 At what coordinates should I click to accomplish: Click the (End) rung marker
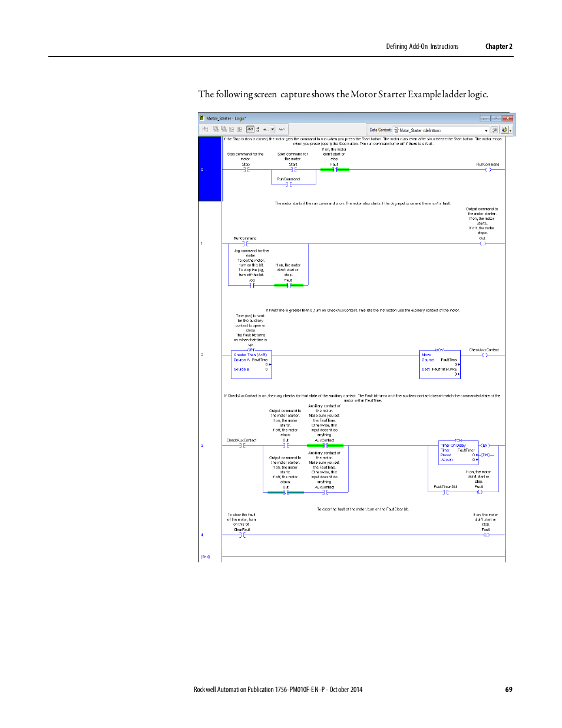click(205, 557)
